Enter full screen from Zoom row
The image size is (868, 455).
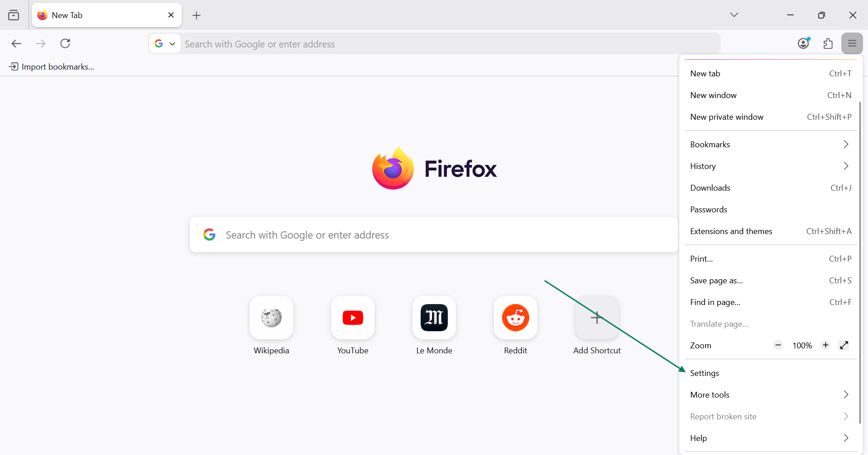tap(844, 346)
